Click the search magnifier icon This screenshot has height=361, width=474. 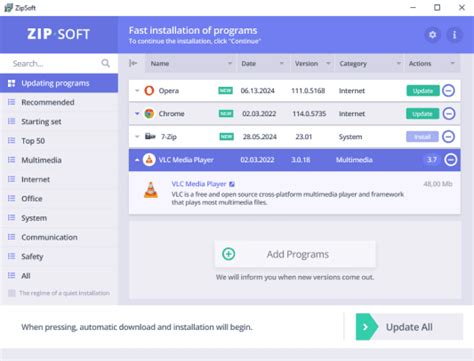(106, 63)
